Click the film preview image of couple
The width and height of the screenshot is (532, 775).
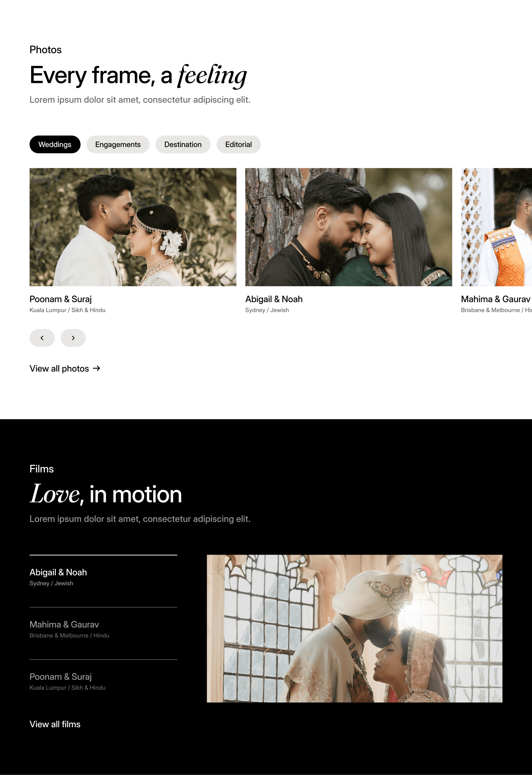[x=355, y=629]
